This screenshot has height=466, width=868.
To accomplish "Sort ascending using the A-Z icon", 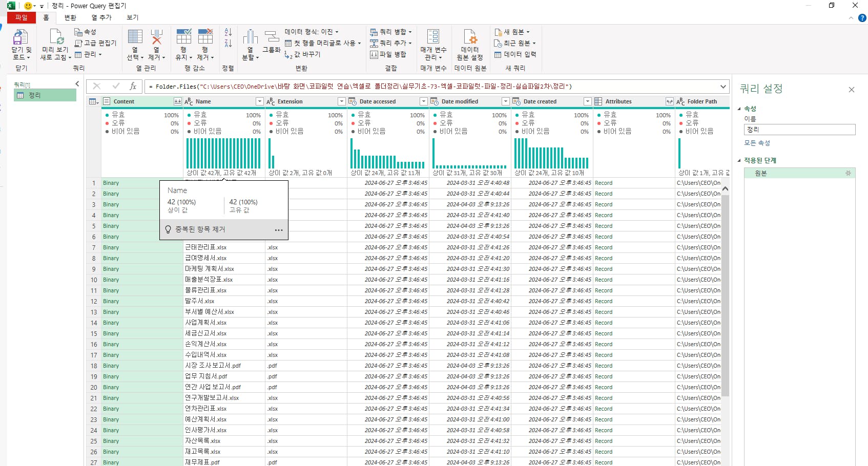I will (x=228, y=32).
